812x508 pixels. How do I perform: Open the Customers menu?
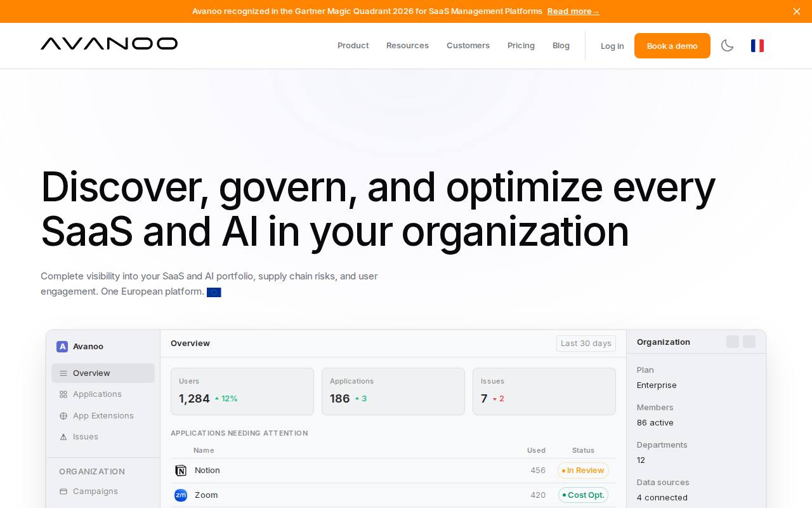pos(468,46)
